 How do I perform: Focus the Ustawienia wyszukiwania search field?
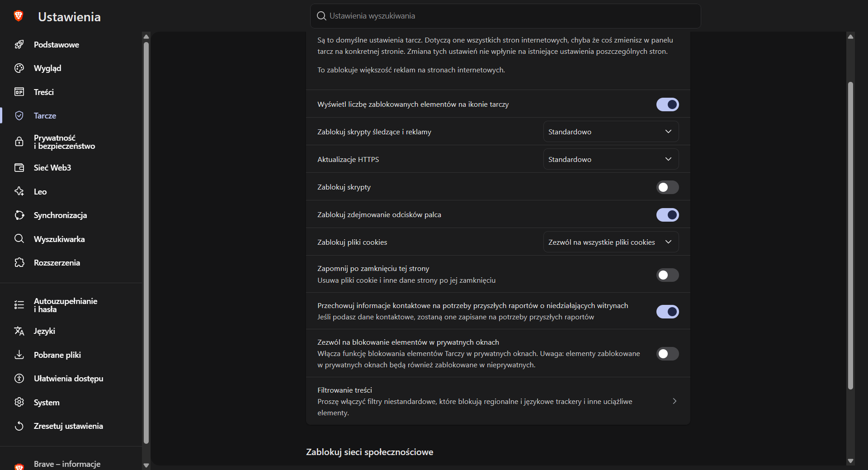505,16
